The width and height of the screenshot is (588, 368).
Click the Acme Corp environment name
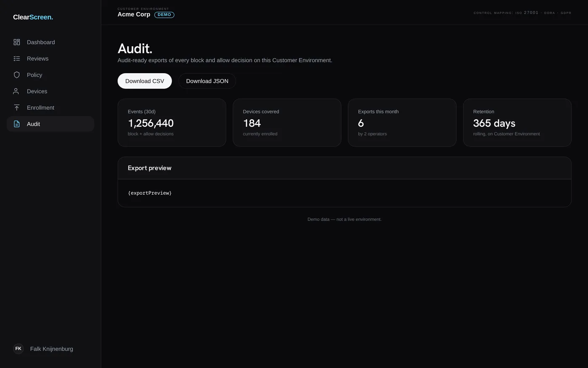tap(134, 14)
